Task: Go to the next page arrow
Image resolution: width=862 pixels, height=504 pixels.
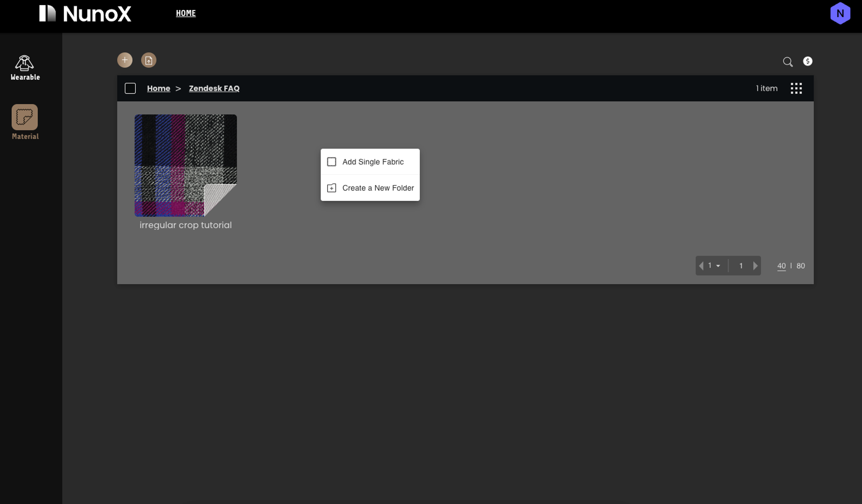Action: [755, 266]
